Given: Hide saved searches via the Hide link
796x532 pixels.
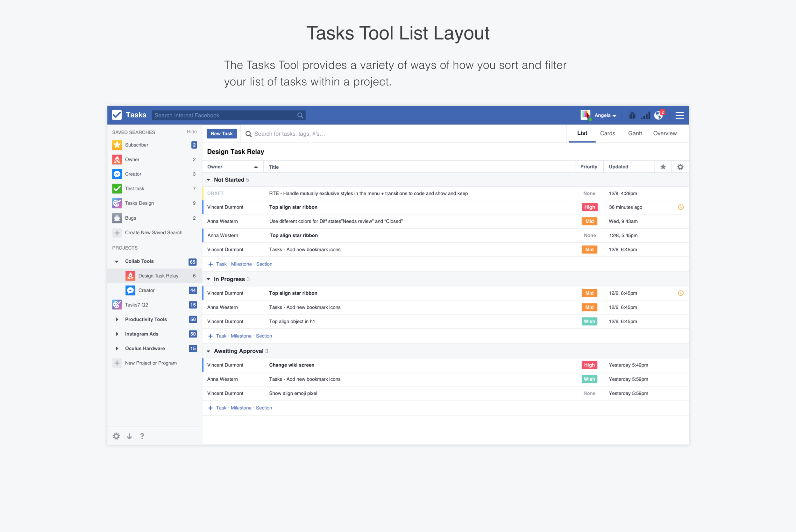Looking at the screenshot, I should (x=192, y=131).
